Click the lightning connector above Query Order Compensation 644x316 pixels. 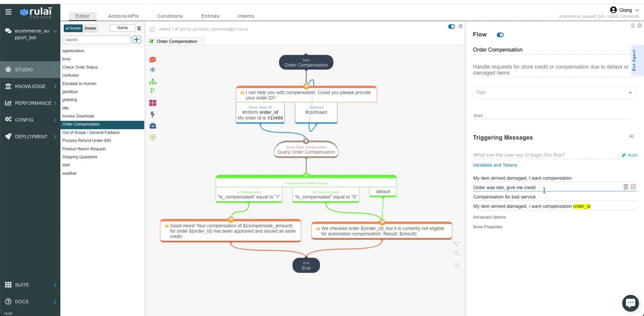306,141
